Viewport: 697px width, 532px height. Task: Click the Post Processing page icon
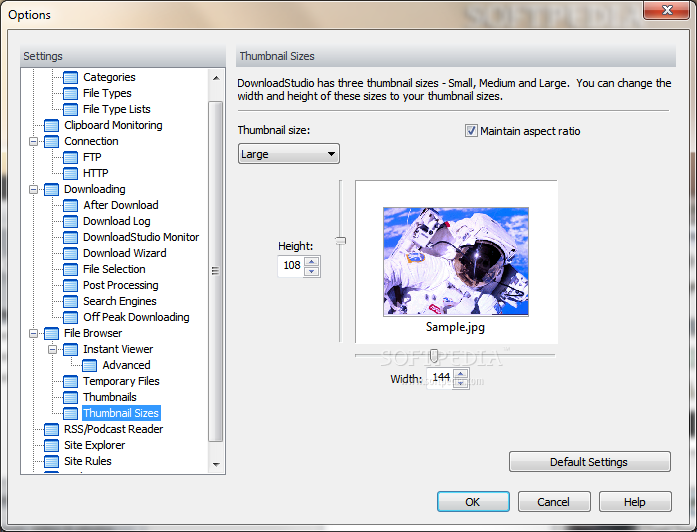pyautogui.click(x=70, y=285)
